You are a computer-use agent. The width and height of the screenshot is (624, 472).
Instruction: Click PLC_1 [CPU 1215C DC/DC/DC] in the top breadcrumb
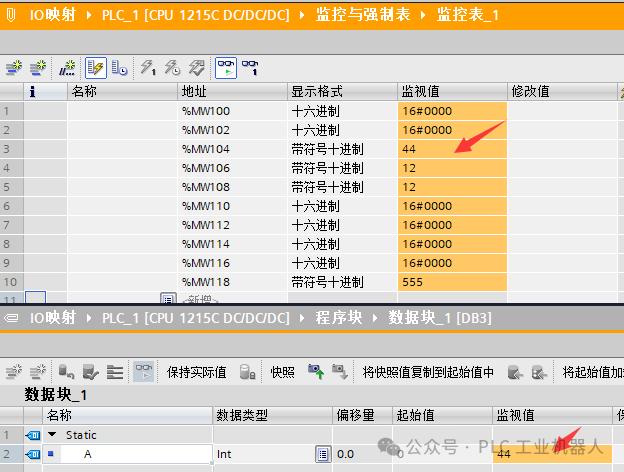pyautogui.click(x=195, y=15)
